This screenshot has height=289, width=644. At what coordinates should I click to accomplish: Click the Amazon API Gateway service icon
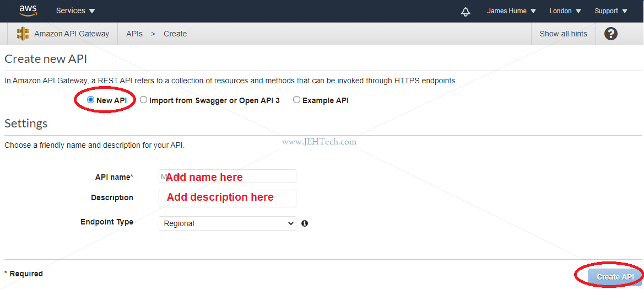23,34
